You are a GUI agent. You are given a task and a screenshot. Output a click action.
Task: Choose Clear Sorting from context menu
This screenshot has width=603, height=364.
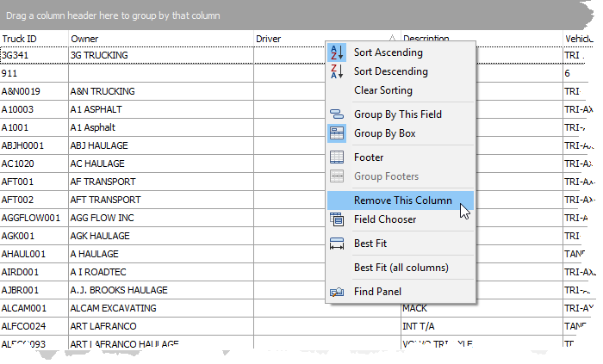pos(382,90)
